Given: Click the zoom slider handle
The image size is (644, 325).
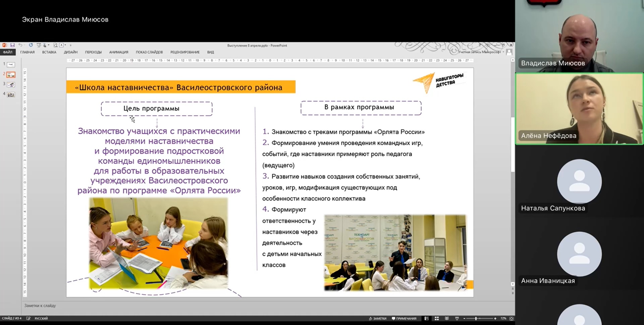Looking at the screenshot, I should 476,318.
